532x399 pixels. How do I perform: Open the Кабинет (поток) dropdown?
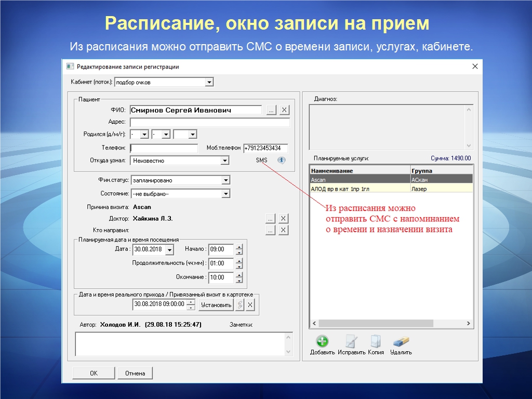209,82
